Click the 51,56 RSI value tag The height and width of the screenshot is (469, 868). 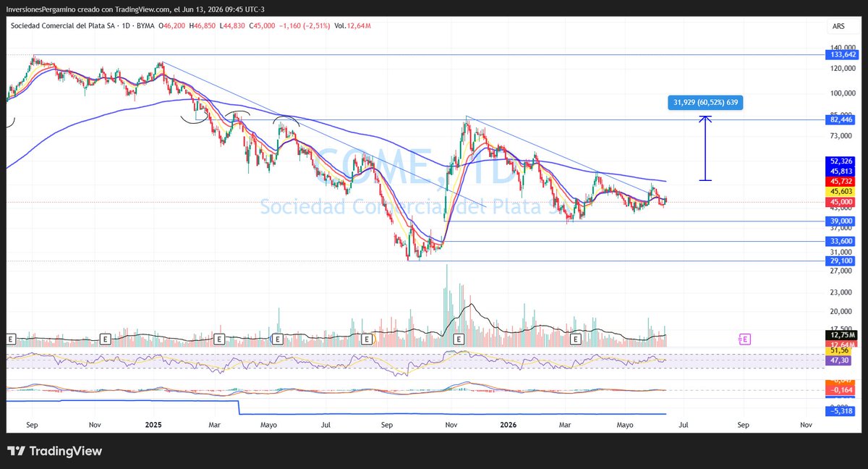coord(840,350)
